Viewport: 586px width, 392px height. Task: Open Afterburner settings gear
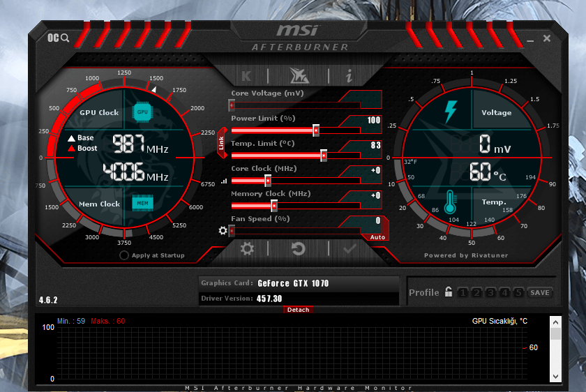[x=247, y=248]
